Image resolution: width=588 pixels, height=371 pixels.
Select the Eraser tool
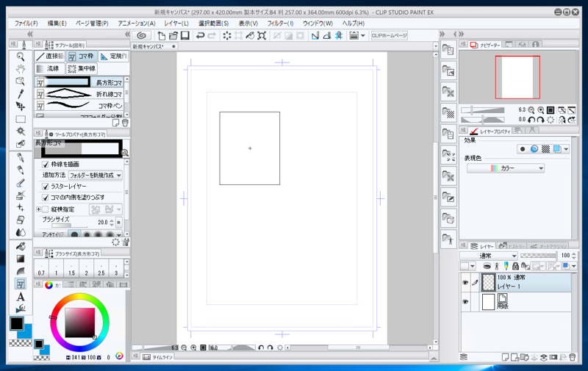click(x=21, y=220)
